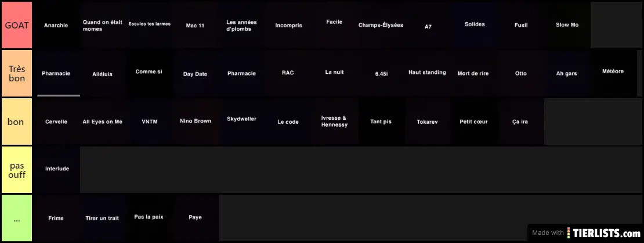
Task: Select the Mac 11 song tile
Action: [x=196, y=25]
